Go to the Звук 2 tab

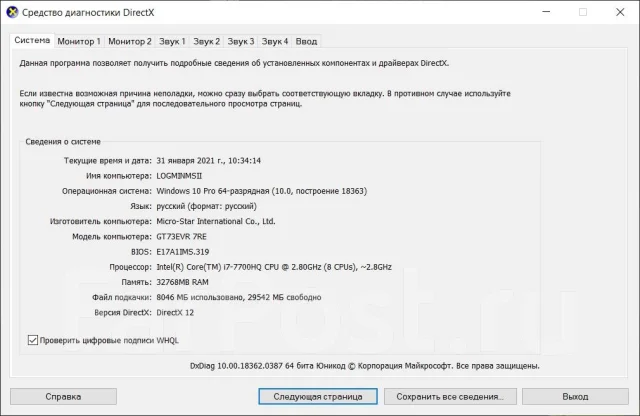207,41
